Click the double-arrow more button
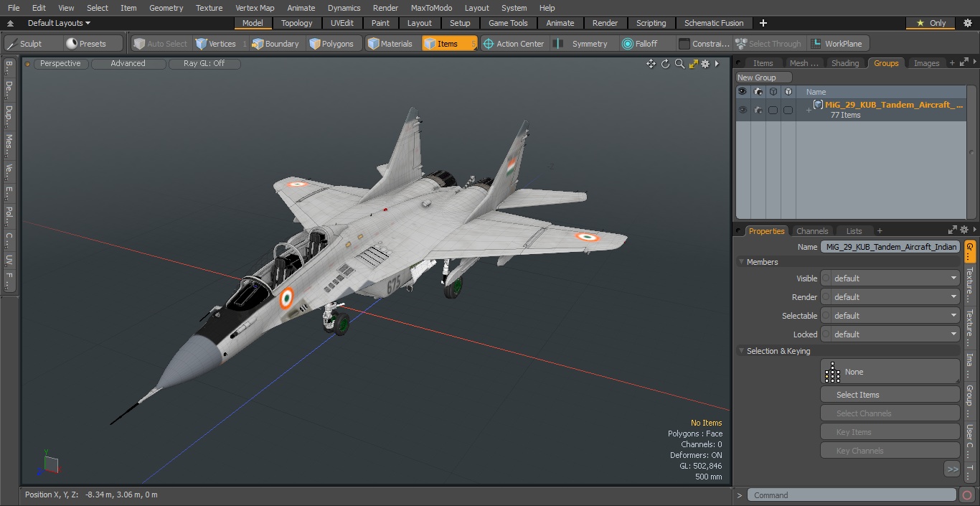Image resolution: width=980 pixels, height=506 pixels. point(952,469)
